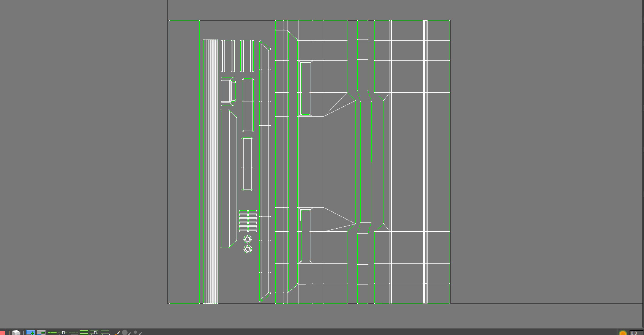The height and width of the screenshot is (335, 644).
Task: Select the Ring icon with two green lines
Action: (x=84, y=333)
